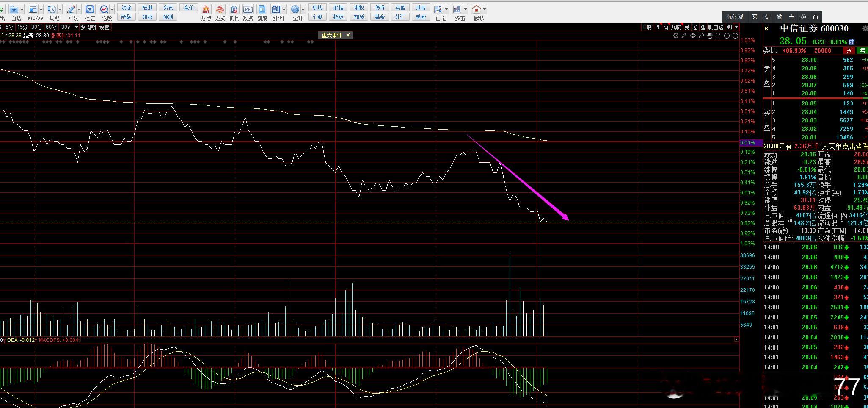This screenshot has height=408, width=868.
Task: Open the 自定 custom layout icon
Action: [x=438, y=9]
